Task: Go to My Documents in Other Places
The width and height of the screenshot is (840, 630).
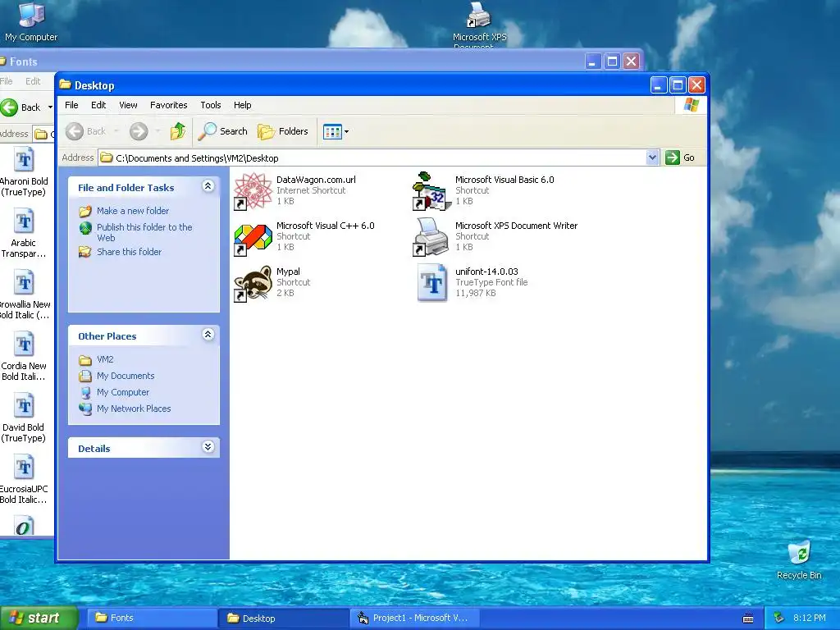Action: (x=126, y=376)
